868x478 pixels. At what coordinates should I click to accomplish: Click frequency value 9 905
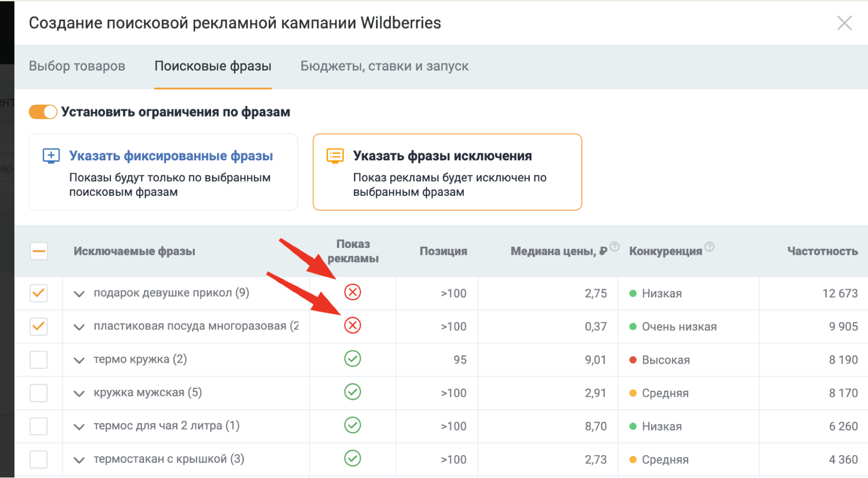[843, 326]
